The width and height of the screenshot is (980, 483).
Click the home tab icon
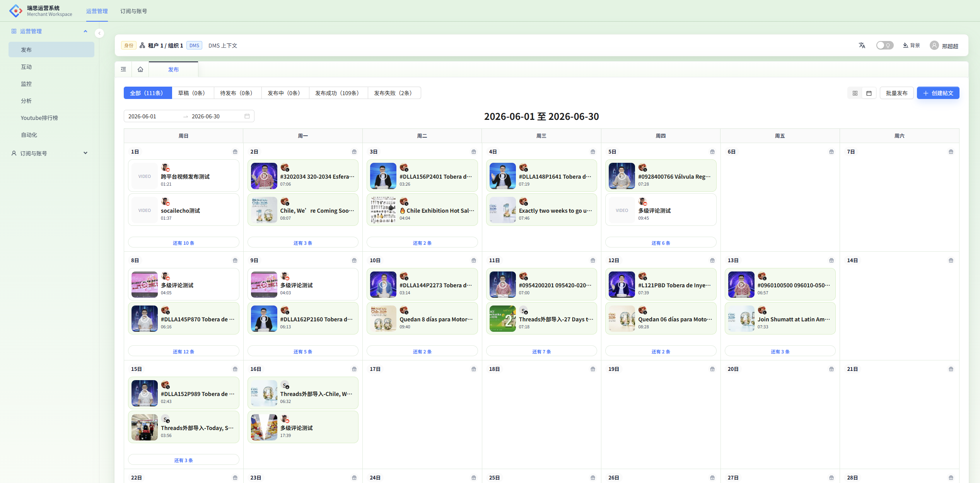pyautogui.click(x=140, y=70)
